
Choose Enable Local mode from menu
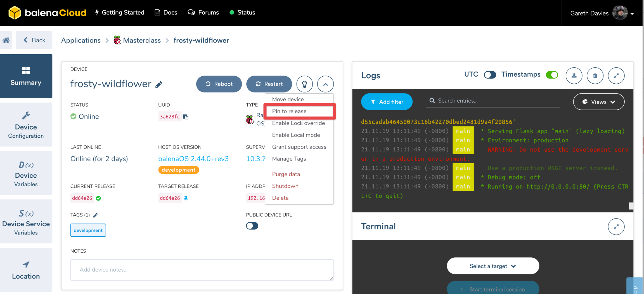296,135
